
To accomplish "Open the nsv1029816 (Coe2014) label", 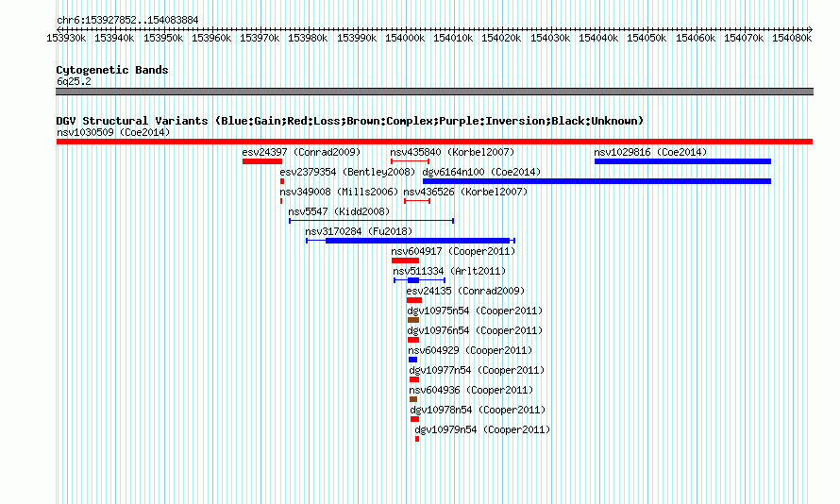I will click(650, 152).
